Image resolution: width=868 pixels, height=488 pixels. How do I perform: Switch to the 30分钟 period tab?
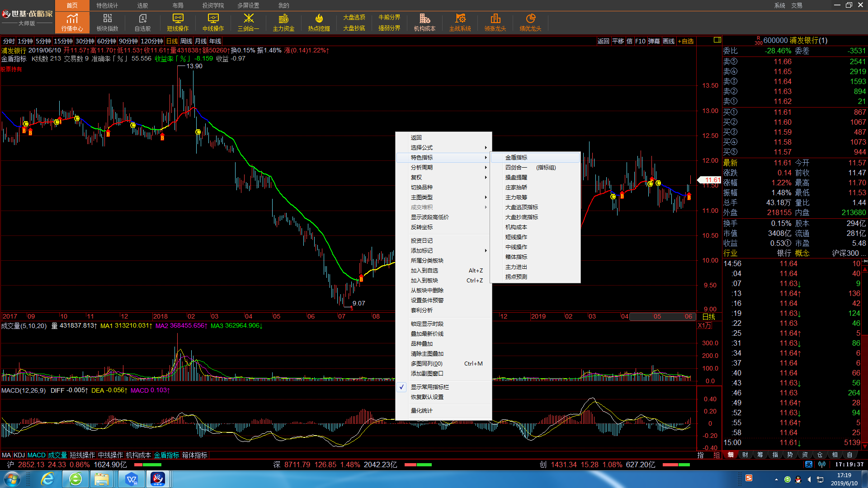(x=85, y=41)
